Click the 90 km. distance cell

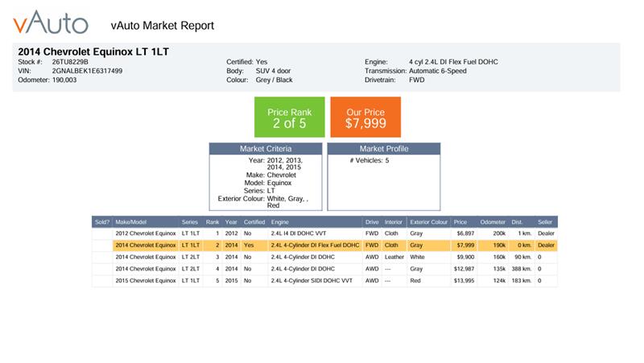click(523, 257)
